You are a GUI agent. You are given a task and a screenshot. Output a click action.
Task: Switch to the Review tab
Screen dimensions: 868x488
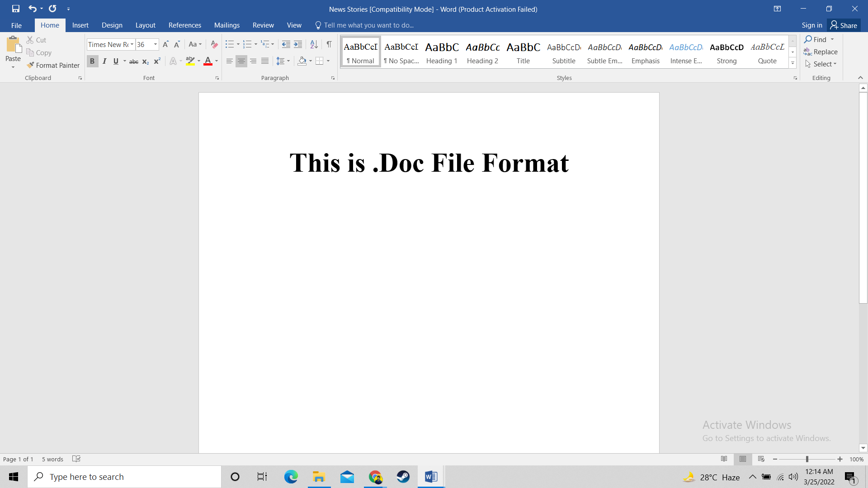tap(263, 25)
